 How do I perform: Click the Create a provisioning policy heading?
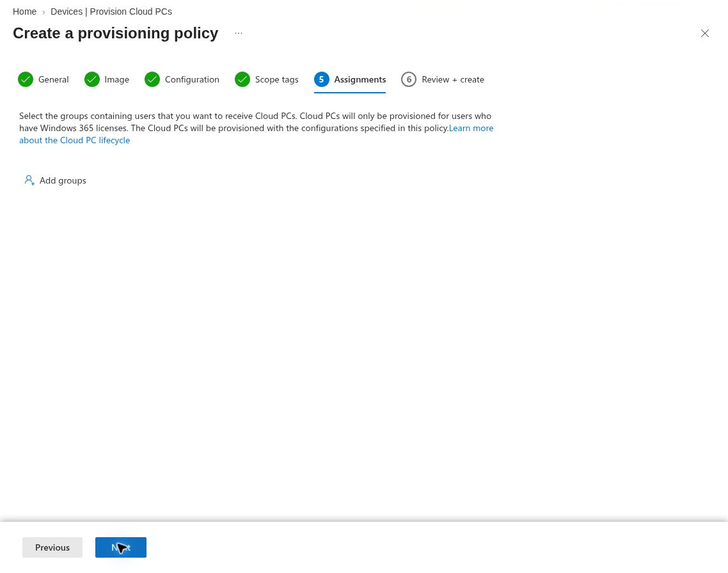coord(116,33)
